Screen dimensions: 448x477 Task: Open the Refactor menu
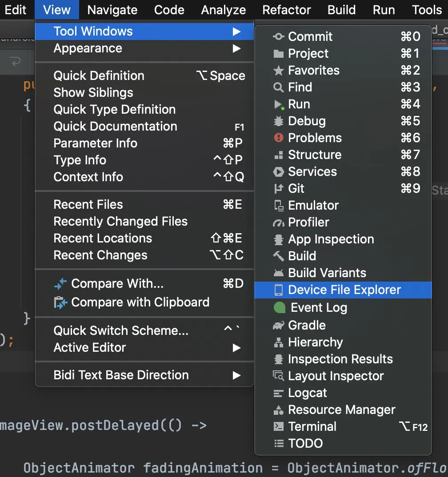(287, 10)
